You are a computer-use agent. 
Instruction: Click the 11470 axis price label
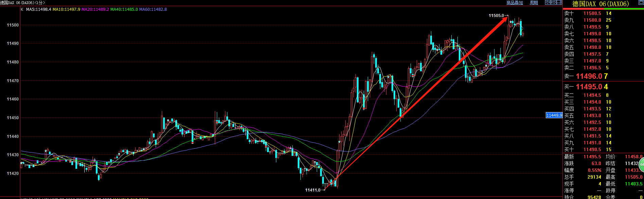point(13,81)
